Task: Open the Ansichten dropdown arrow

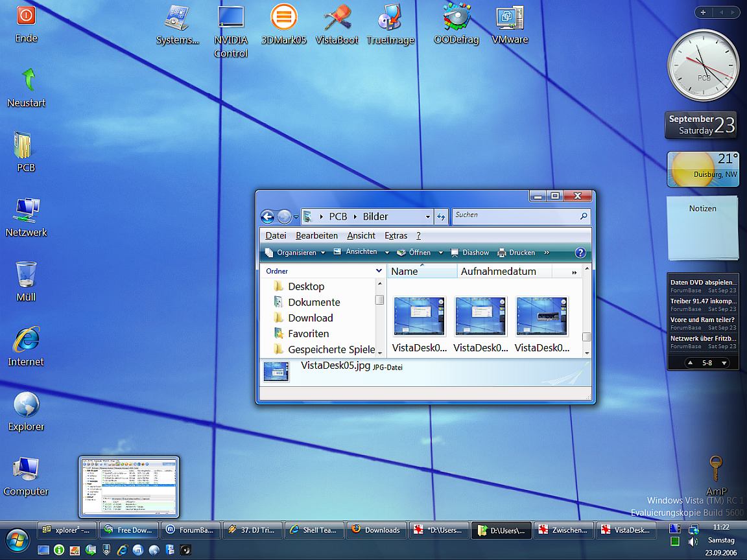Action: coord(387,252)
